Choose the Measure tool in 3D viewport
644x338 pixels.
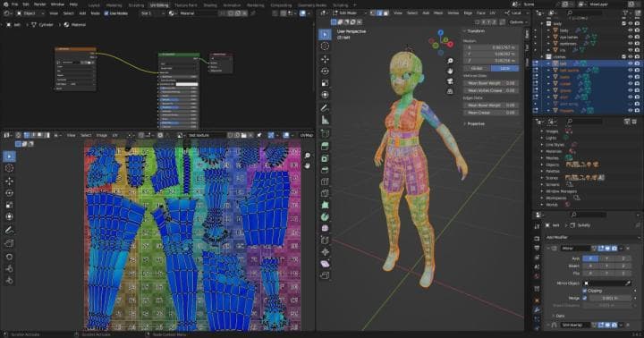click(x=325, y=120)
